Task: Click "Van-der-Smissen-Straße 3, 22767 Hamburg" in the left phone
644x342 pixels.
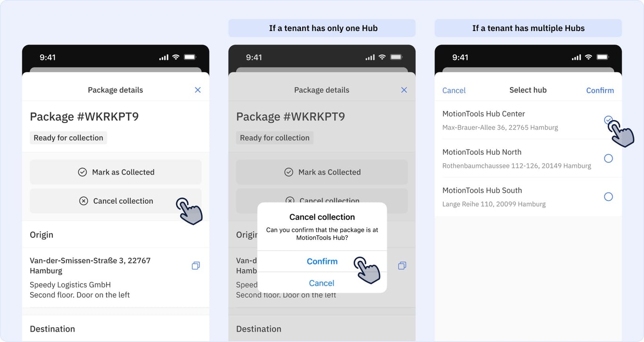Action: (x=90, y=266)
